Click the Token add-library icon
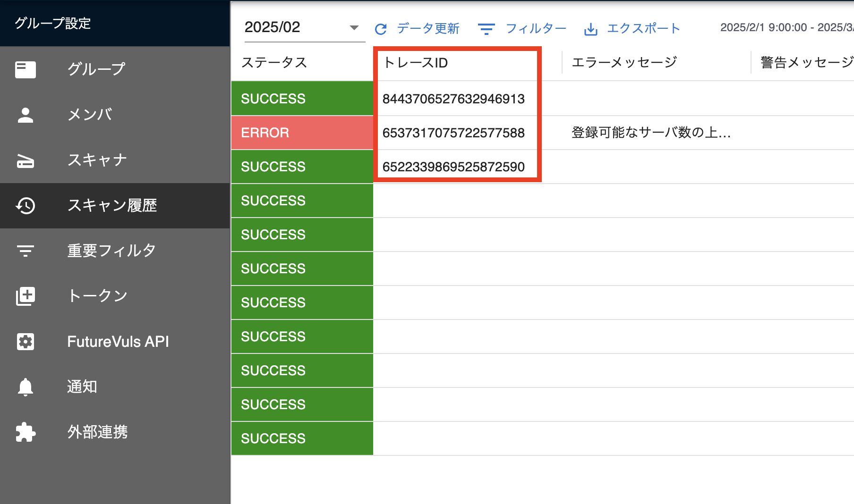854x504 pixels. 26,296
